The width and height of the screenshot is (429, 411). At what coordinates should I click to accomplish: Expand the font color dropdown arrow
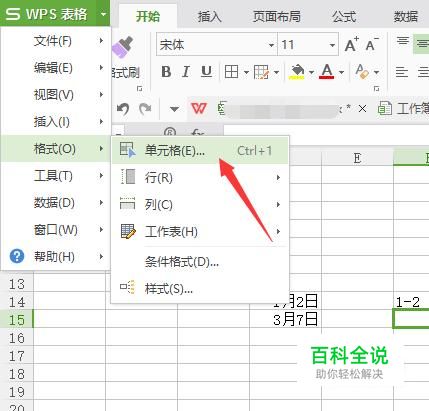[341, 72]
